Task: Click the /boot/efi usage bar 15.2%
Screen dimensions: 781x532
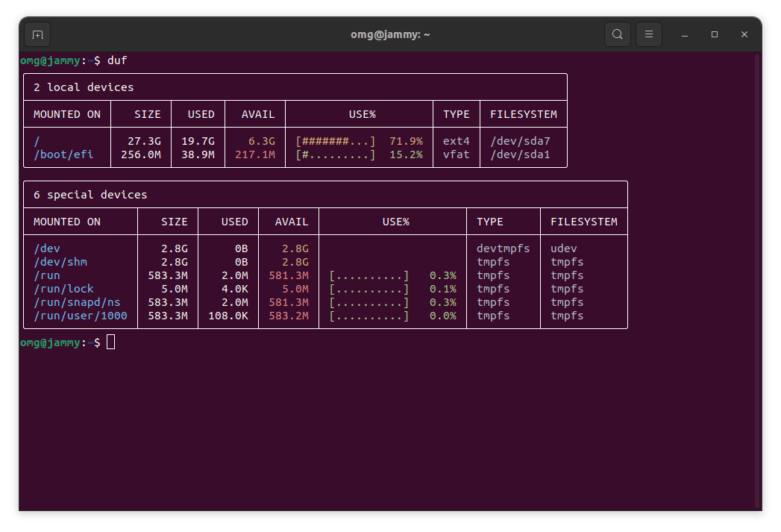Action: pos(336,154)
